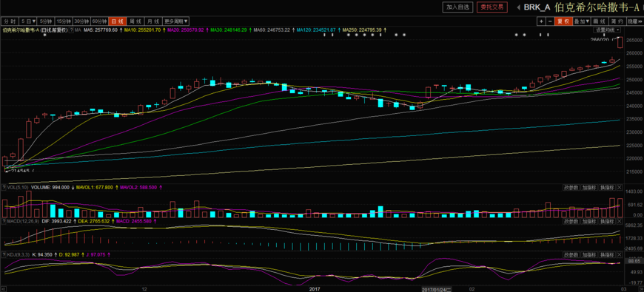The height and width of the screenshot is (292, 644).
Task: Toggle 画线 drawing mode
Action: (600, 21)
